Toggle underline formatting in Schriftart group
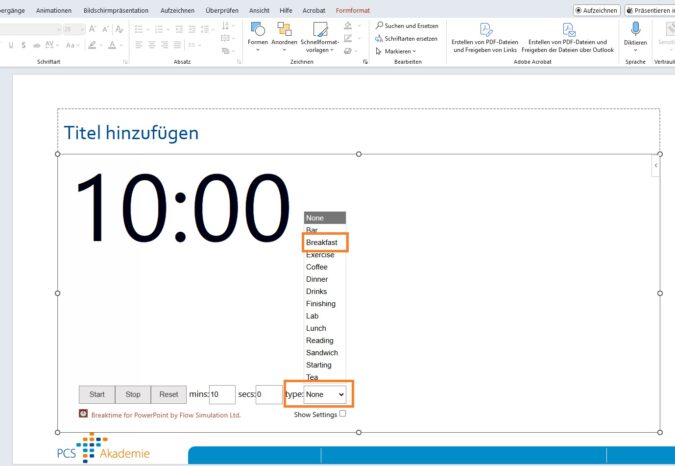Image resolution: width=675 pixels, height=466 pixels. [x=11, y=45]
